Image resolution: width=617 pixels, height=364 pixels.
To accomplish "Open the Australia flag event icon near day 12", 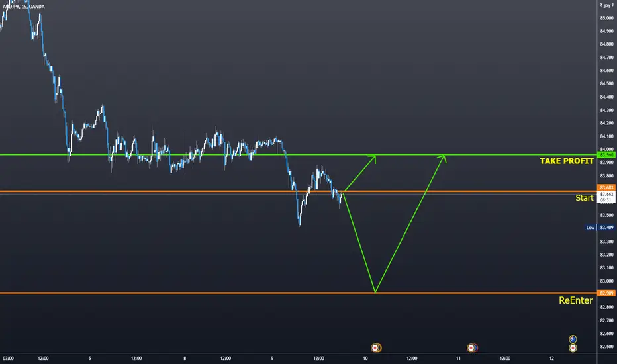I will point(573,340).
